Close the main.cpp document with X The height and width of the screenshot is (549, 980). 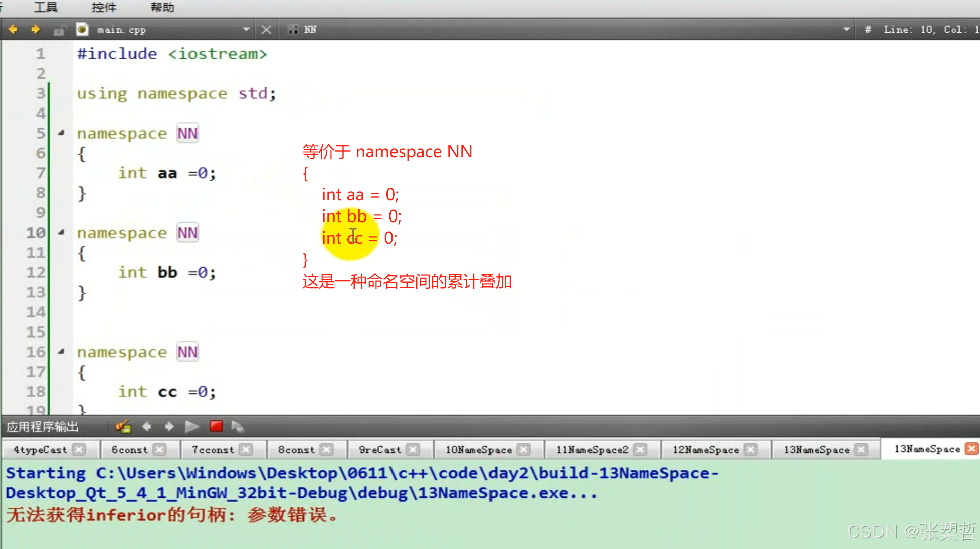tap(266, 30)
